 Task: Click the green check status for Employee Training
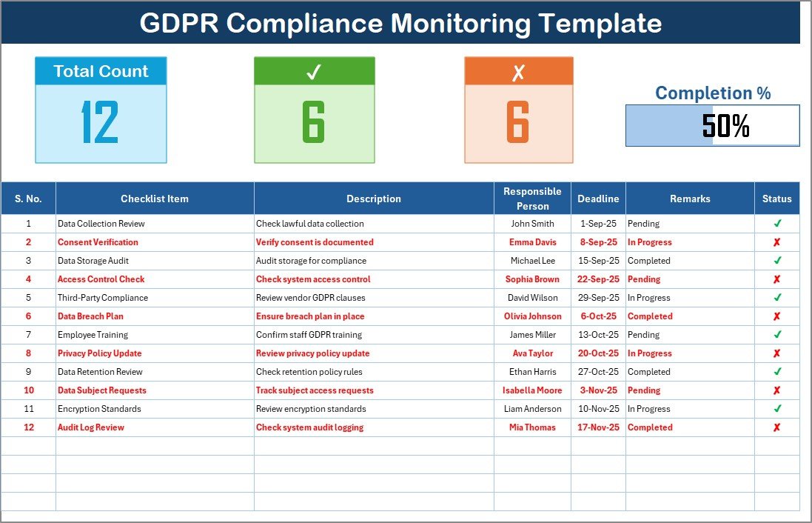click(x=777, y=335)
